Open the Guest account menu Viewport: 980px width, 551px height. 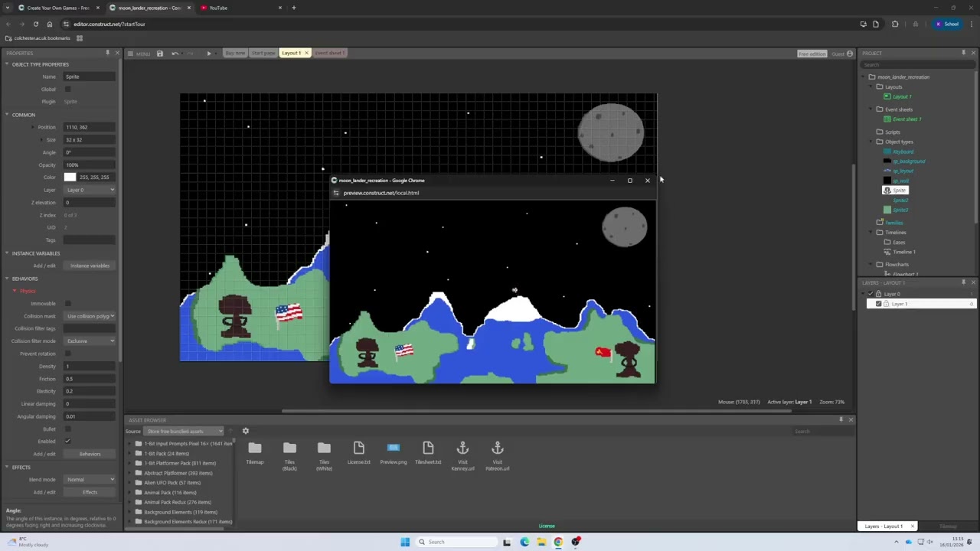[842, 54]
